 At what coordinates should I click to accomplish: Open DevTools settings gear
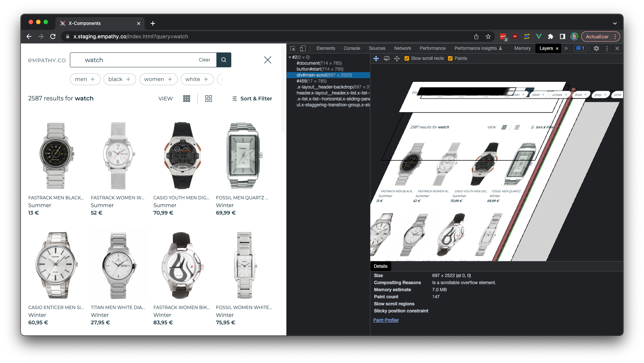(x=596, y=48)
